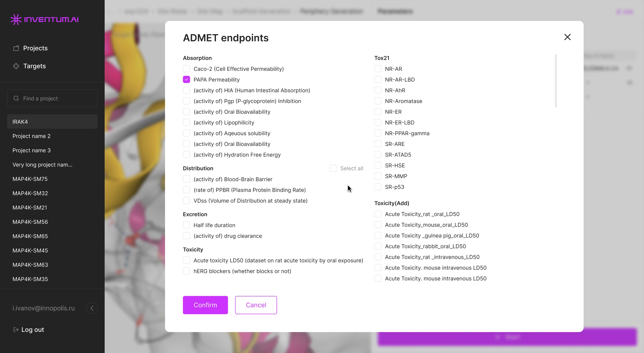The height and width of the screenshot is (353, 644).
Task: Check NR-Aromatase endpoint
Action: coord(378,101)
